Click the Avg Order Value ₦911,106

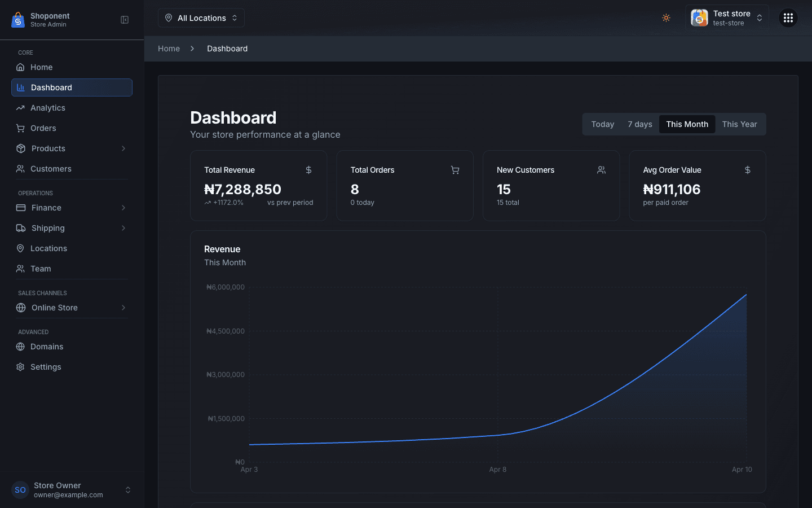click(672, 189)
